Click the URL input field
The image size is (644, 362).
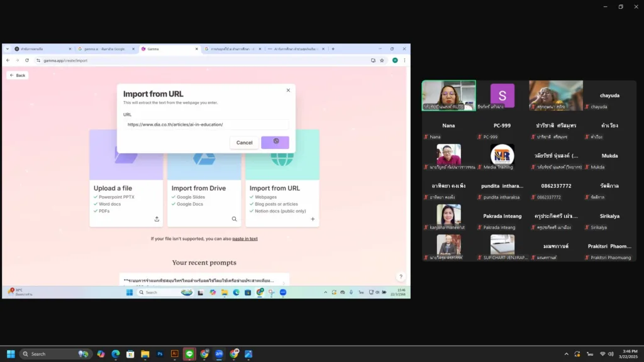tap(206, 124)
